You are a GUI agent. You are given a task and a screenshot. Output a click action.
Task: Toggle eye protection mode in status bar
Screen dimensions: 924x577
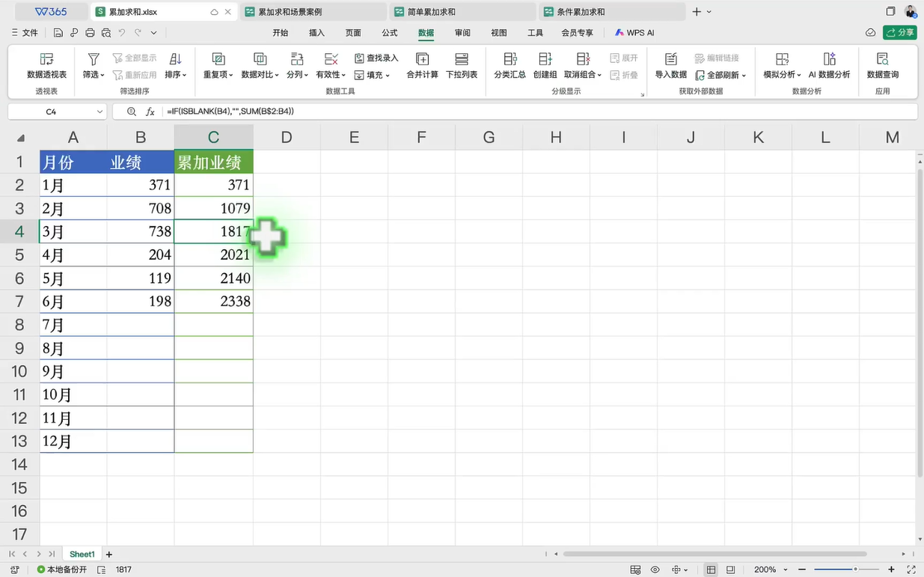(x=655, y=570)
